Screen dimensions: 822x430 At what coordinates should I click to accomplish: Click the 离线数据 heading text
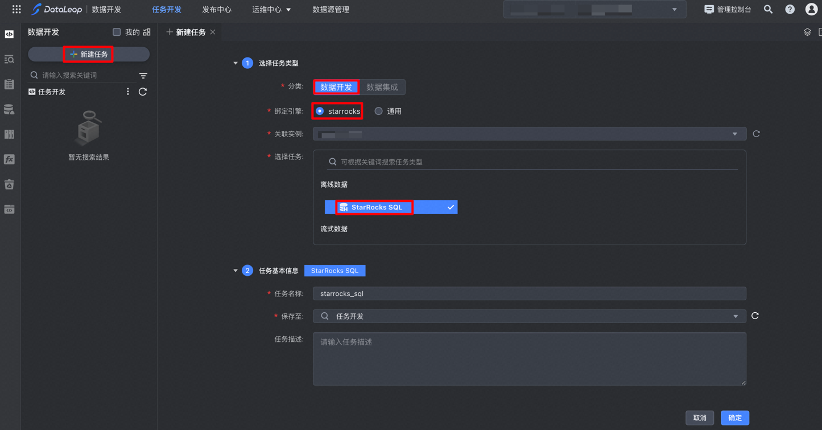[334, 185]
